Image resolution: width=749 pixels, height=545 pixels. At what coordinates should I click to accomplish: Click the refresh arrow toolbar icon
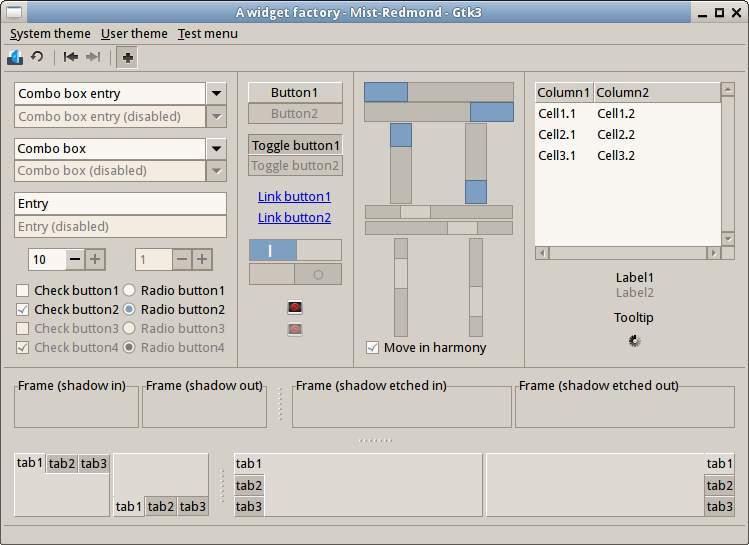[37, 57]
